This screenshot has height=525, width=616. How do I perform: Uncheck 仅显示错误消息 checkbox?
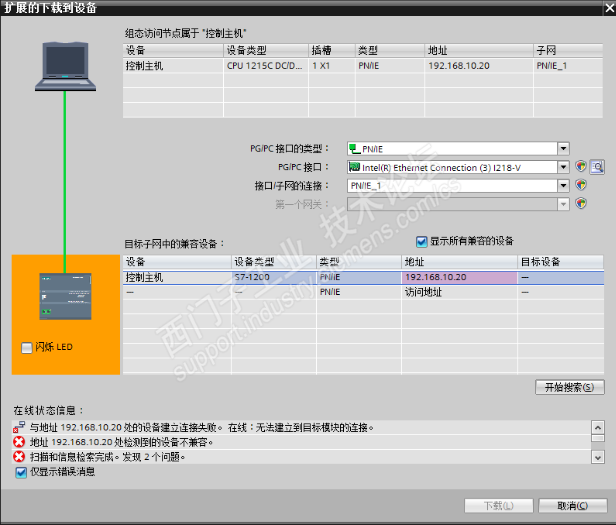21,472
